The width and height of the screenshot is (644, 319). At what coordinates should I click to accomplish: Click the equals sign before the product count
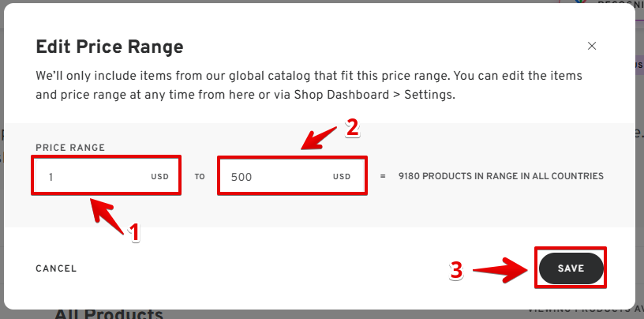click(x=383, y=176)
